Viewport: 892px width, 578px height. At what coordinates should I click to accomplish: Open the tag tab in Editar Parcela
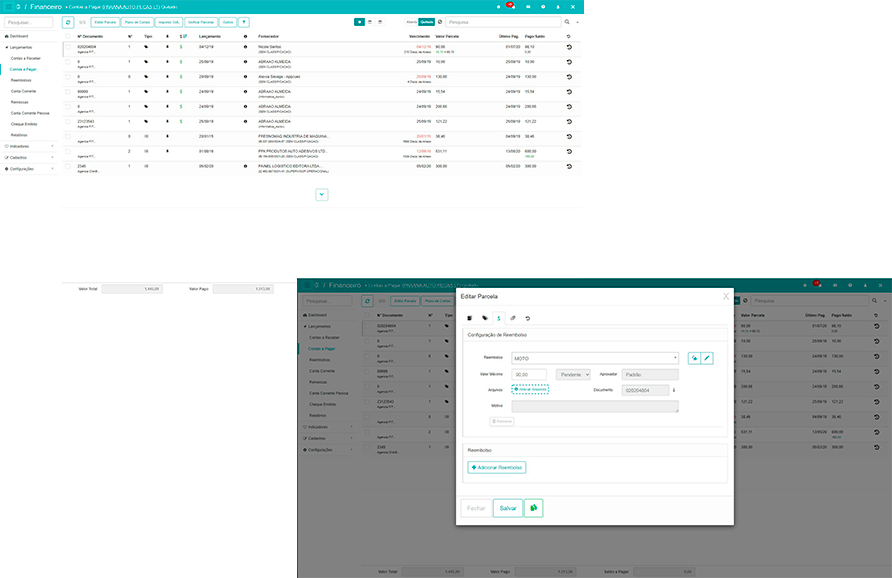pyautogui.click(x=484, y=317)
